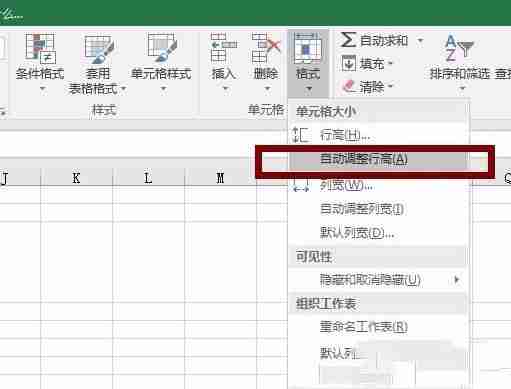This screenshot has width=511, height=389.
Task: Click the 插入 insert cells icon
Action: pos(223,48)
